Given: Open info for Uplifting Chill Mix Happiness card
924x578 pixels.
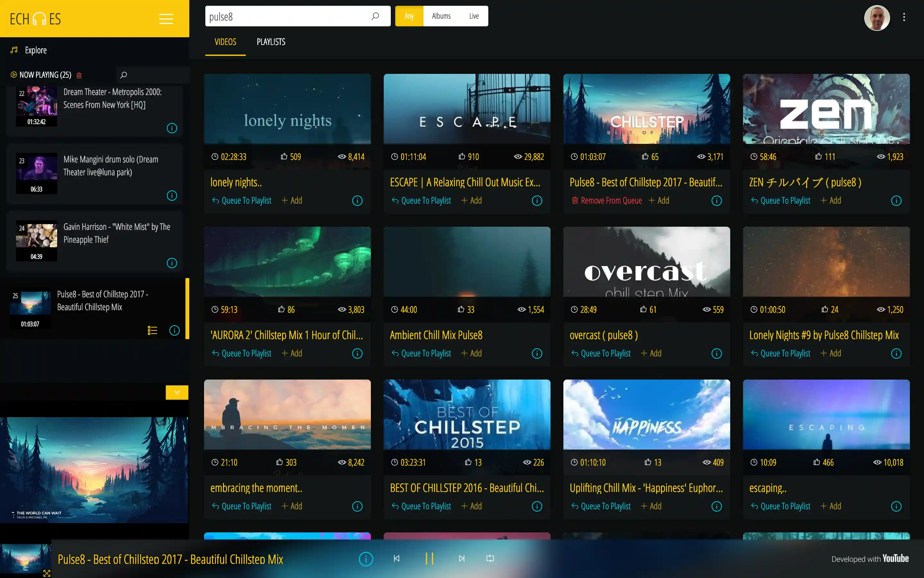Looking at the screenshot, I should point(717,506).
